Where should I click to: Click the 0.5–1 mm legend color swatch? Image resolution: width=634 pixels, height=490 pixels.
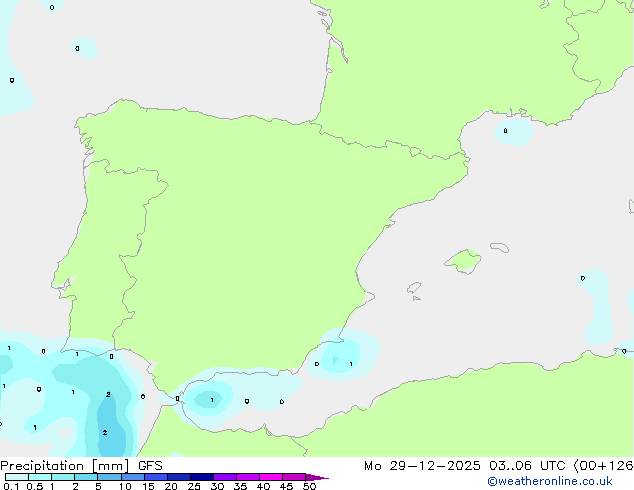tap(40, 477)
